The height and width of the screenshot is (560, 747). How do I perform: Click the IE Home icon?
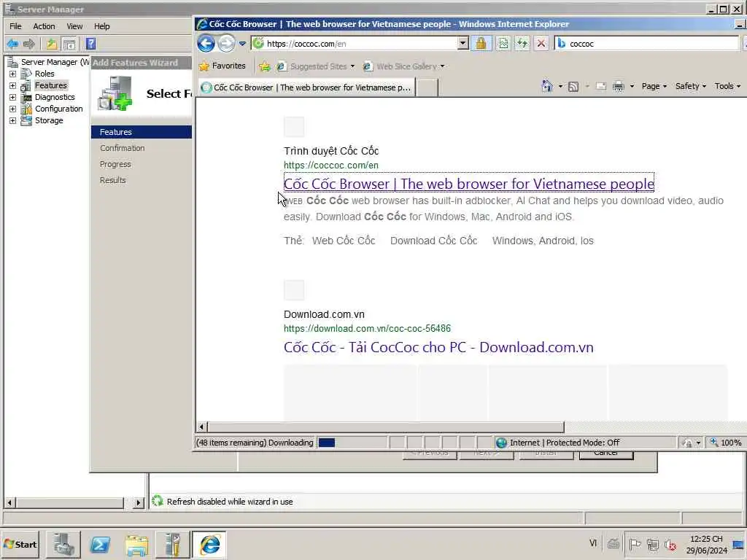[547, 86]
